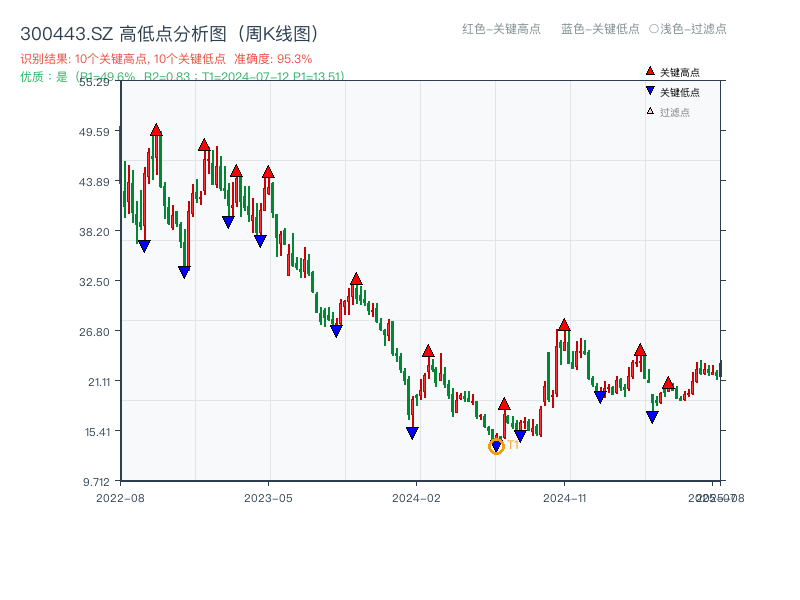Click the 43.89 y-axis label

[x=94, y=182]
